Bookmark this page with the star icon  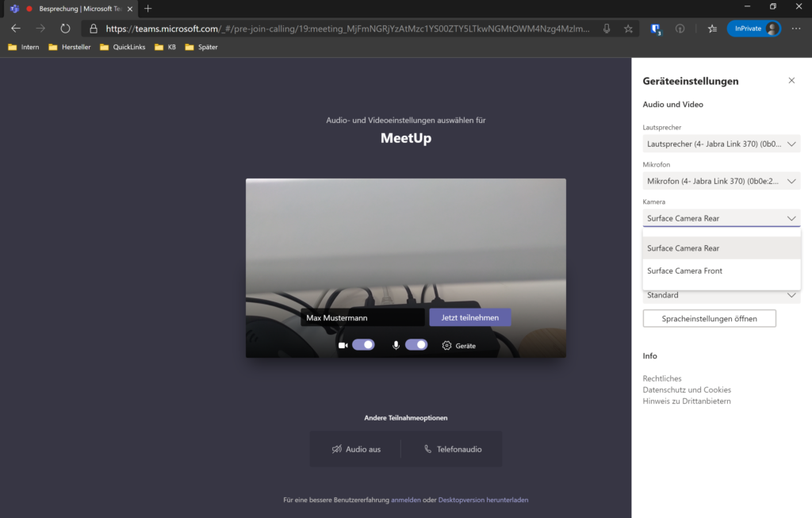tap(628, 29)
